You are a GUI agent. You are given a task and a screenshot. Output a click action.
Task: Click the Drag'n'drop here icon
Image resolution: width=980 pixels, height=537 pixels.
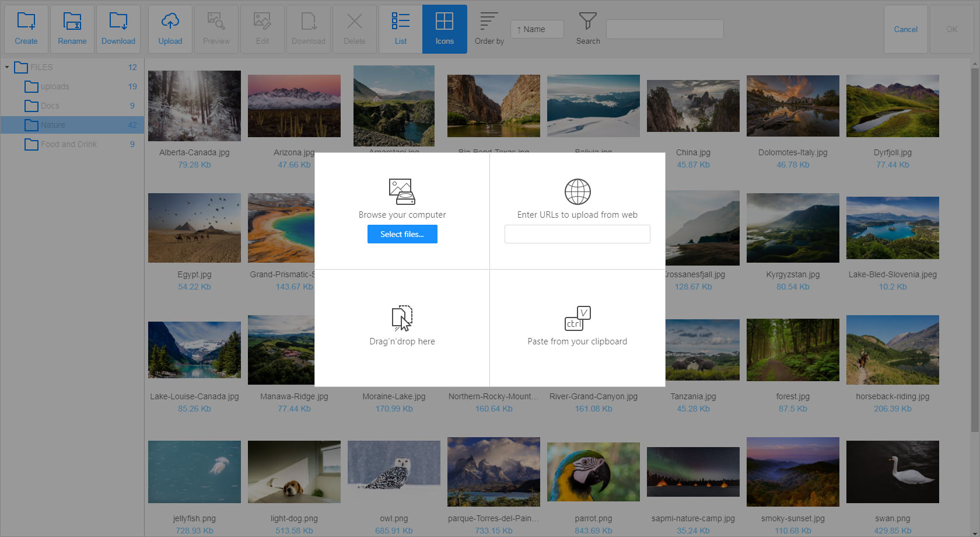click(402, 318)
